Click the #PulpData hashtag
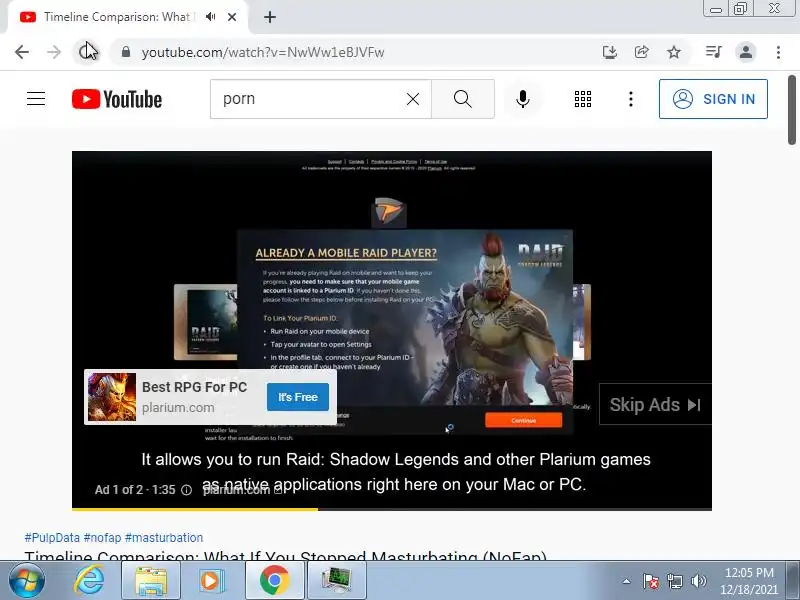Image resolution: width=800 pixels, height=600 pixels. tap(52, 538)
